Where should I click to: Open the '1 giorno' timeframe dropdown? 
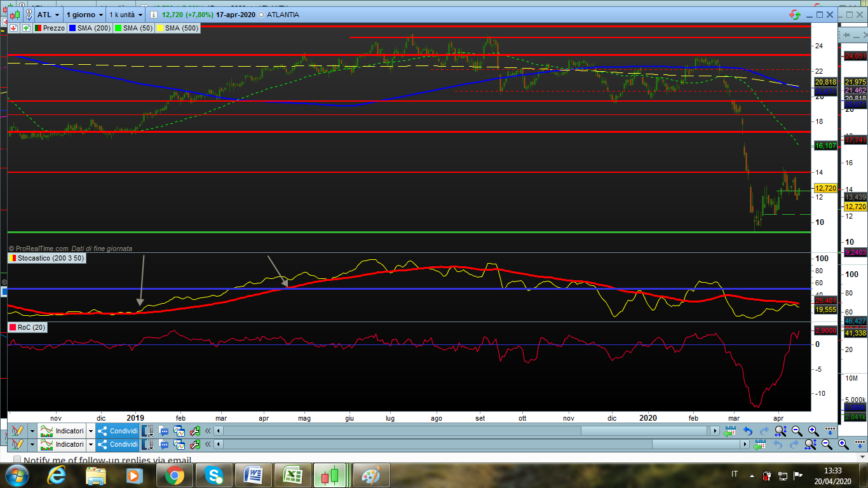pyautogui.click(x=85, y=14)
